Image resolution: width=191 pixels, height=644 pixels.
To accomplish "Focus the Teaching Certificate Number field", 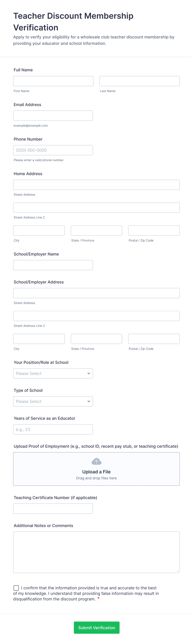I will pos(53,509).
